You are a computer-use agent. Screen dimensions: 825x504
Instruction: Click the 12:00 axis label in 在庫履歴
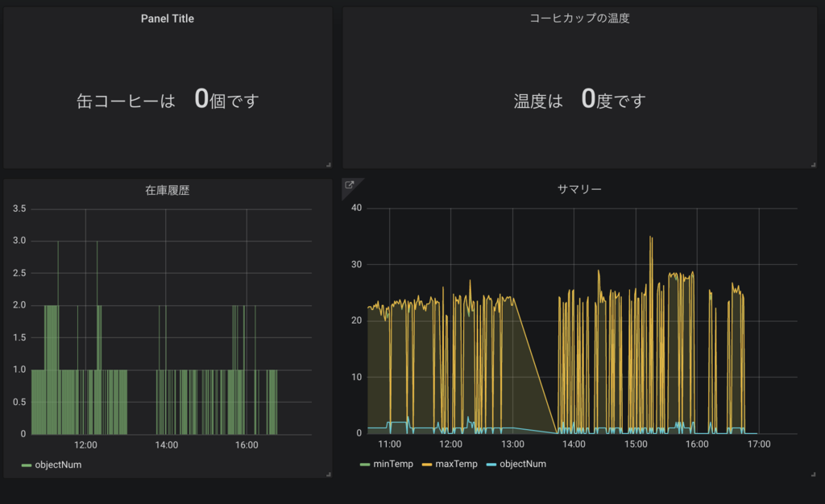85,445
